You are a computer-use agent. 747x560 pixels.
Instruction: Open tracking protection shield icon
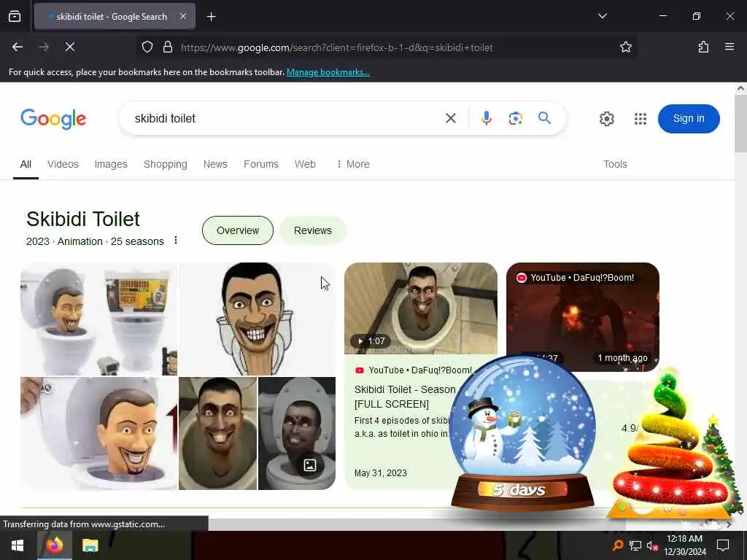[x=147, y=47]
